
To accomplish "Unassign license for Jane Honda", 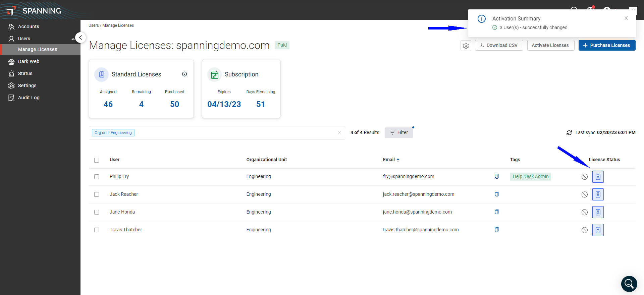I will tap(585, 212).
